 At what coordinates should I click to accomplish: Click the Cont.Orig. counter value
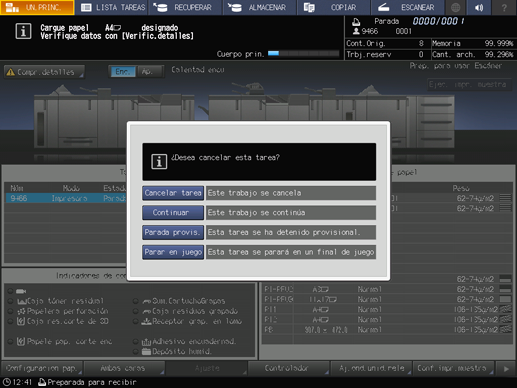click(x=421, y=43)
